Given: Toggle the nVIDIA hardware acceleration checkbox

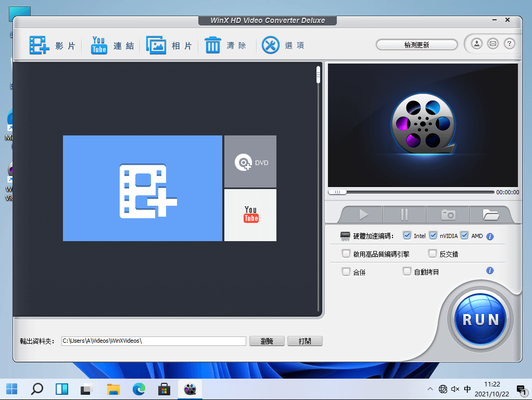Looking at the screenshot, I should [x=433, y=235].
